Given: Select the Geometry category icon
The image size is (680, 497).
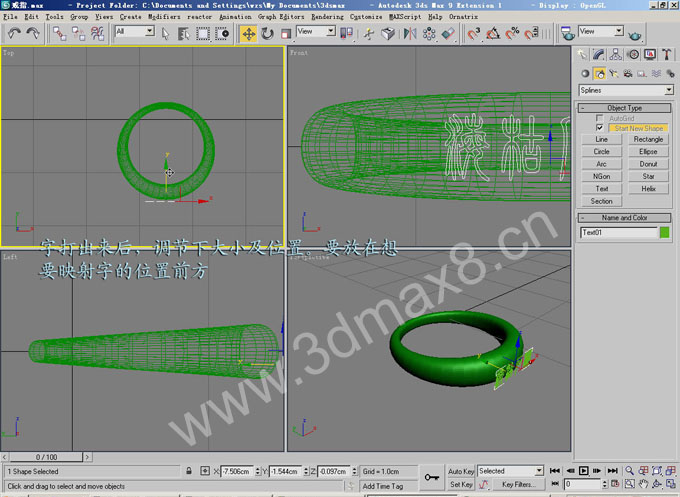Looking at the screenshot, I should [x=585, y=74].
